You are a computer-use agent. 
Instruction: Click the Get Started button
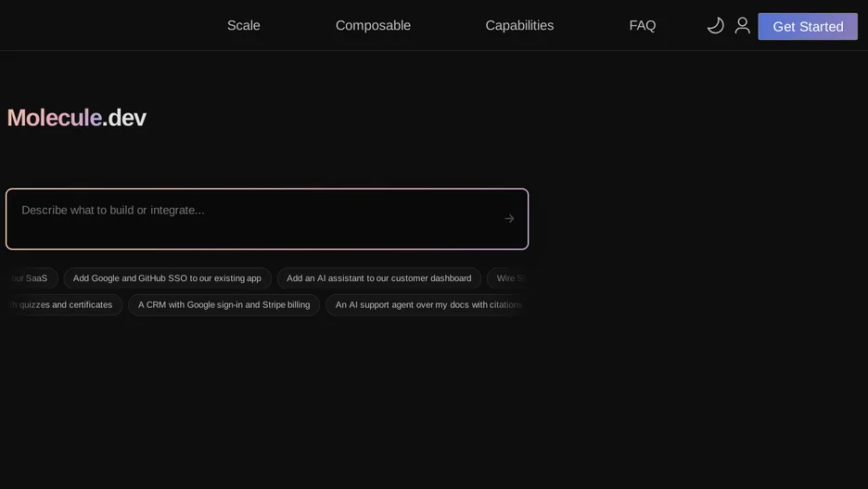(808, 26)
